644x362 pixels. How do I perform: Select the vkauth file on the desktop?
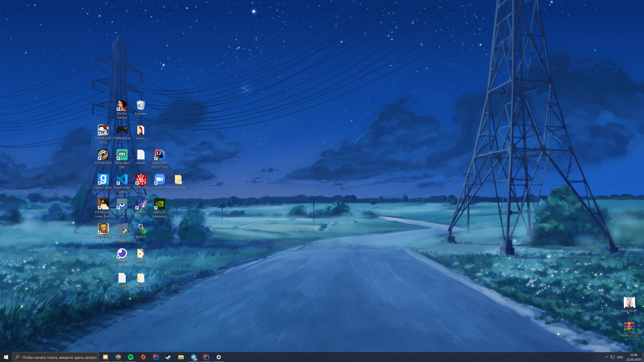(141, 157)
